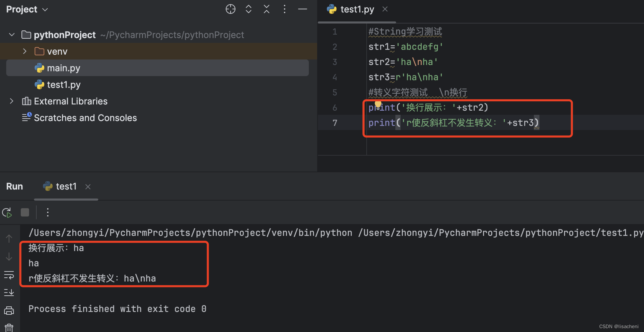
Task: Place cursor in str1='abcdefg' line
Action: (x=405, y=47)
